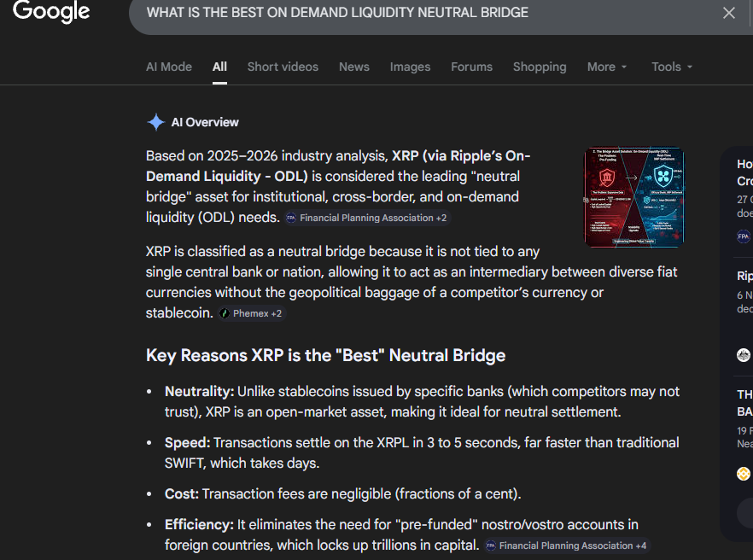The width and height of the screenshot is (753, 560).
Task: Click the 'Cost:' bullet label
Action: [182, 493]
